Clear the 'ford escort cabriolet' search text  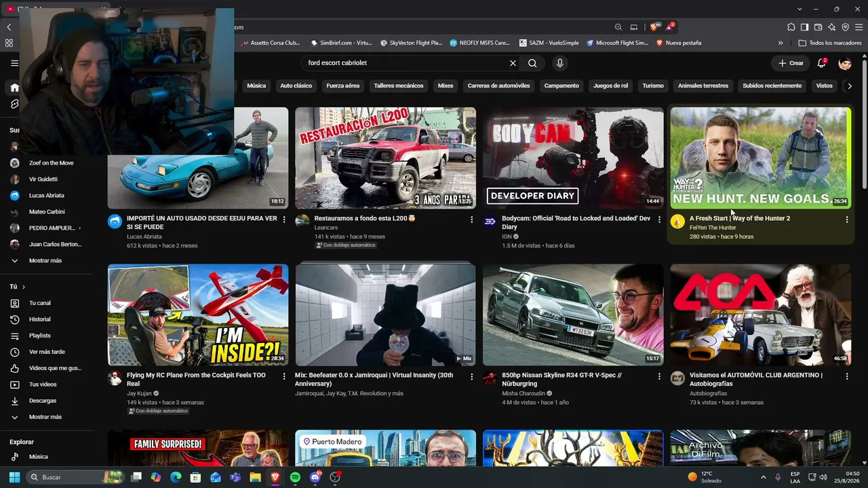(x=513, y=63)
